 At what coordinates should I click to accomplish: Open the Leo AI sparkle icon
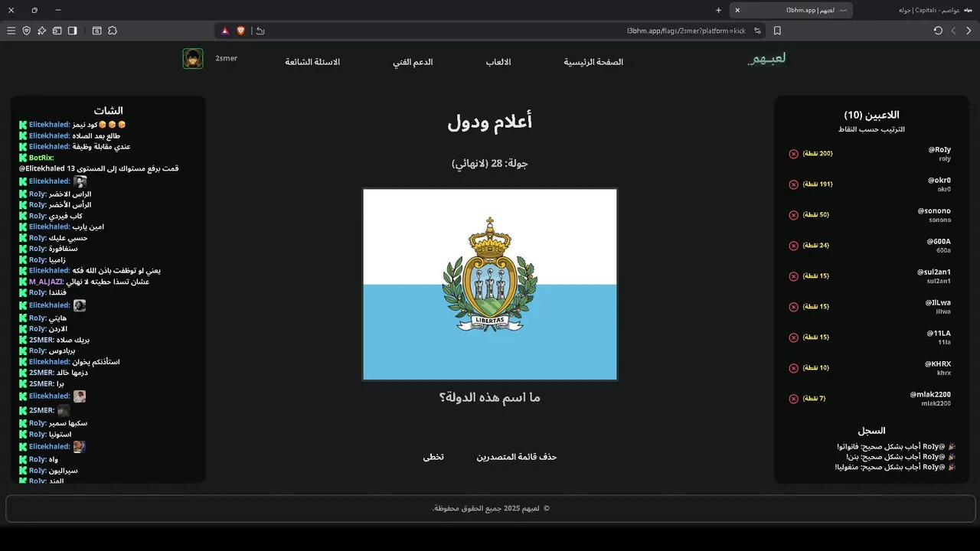click(41, 31)
